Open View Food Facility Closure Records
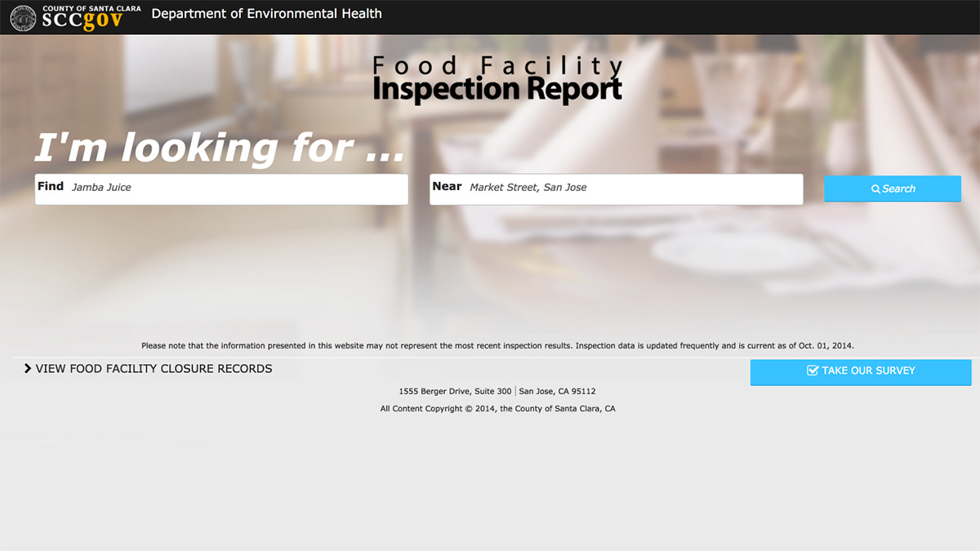 click(148, 369)
